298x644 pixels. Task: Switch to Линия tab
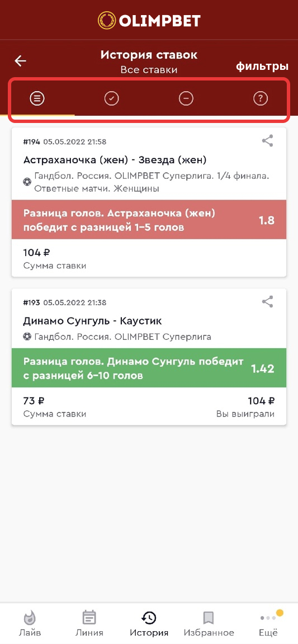[89, 623]
